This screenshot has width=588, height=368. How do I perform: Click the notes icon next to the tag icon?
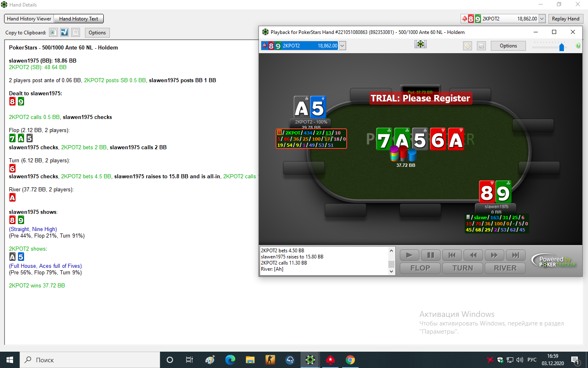(481, 46)
